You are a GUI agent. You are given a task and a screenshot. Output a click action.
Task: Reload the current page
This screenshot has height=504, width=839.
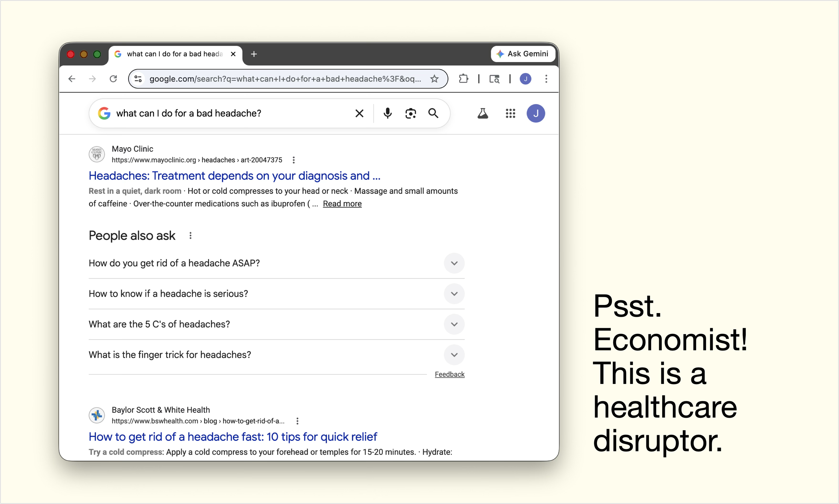tap(113, 79)
